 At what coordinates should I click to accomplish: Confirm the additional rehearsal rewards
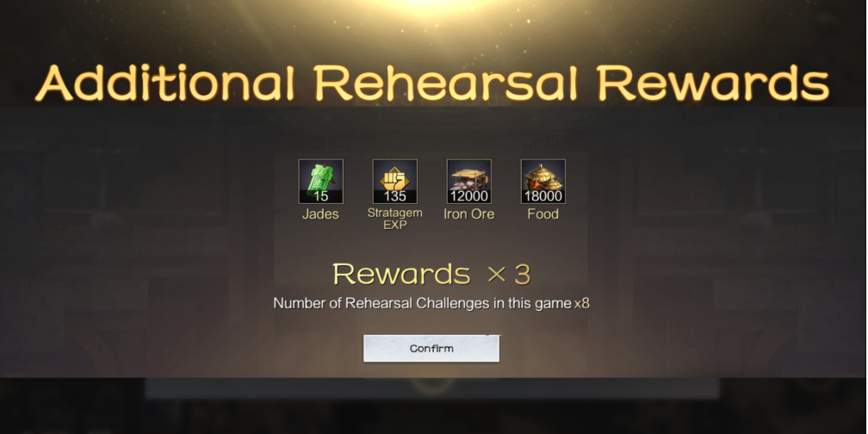pyautogui.click(x=431, y=349)
